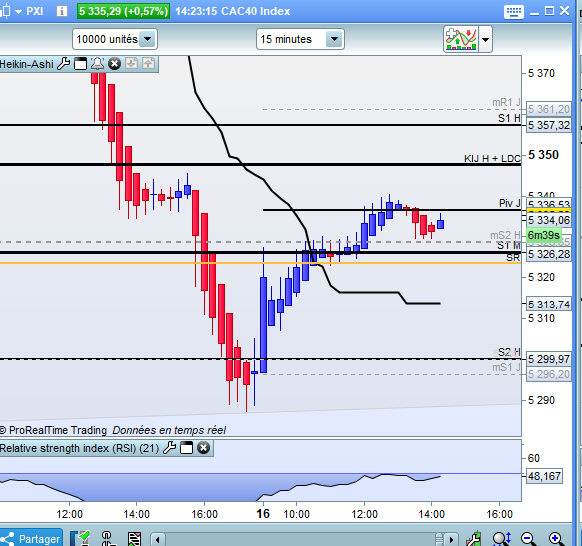
Task: Remove the Heikin-Ashi panel
Action: click(x=114, y=64)
